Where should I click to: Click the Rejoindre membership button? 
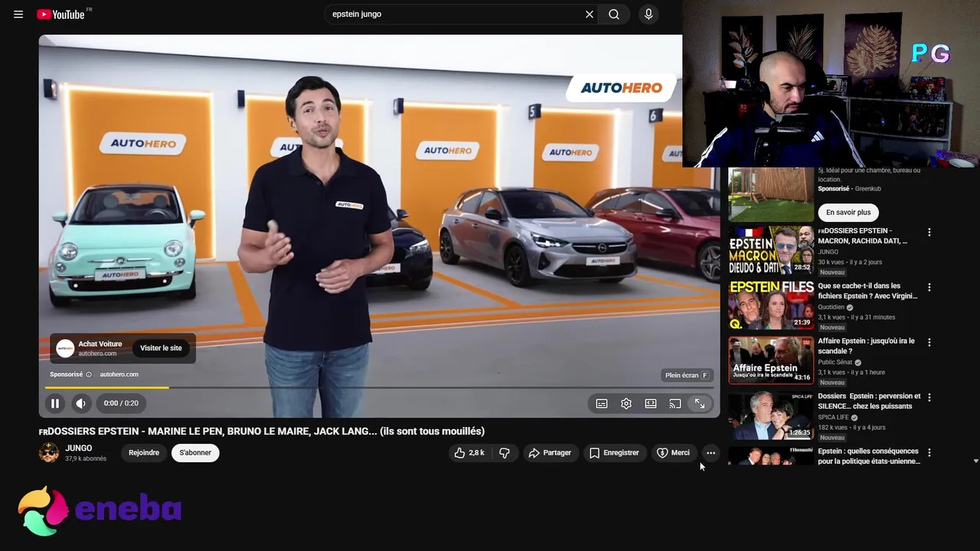[x=144, y=452]
